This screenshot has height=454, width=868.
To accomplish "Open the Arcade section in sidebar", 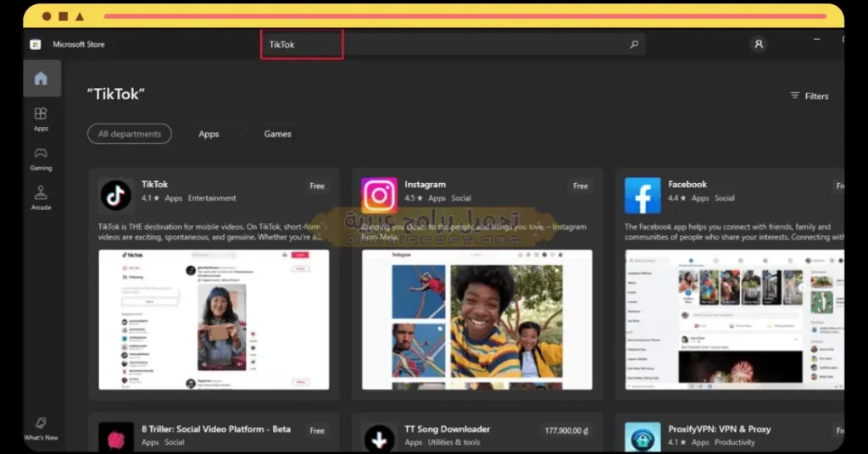I will coord(41,198).
